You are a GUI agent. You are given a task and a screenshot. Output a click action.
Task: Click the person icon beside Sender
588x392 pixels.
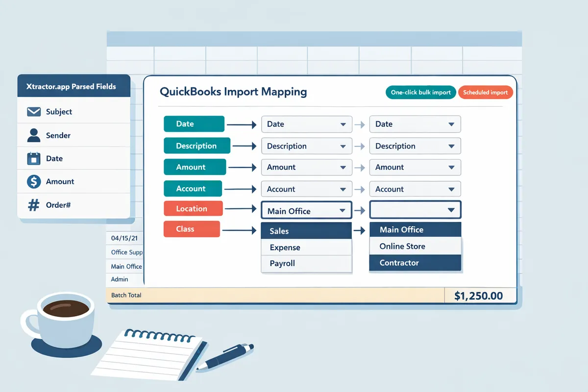pos(34,135)
